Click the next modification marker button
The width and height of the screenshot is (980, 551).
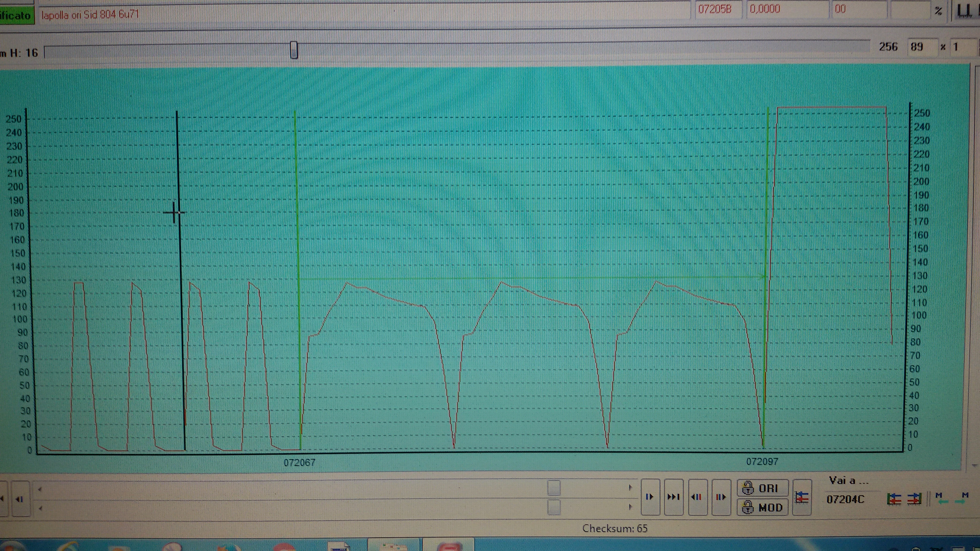721,497
